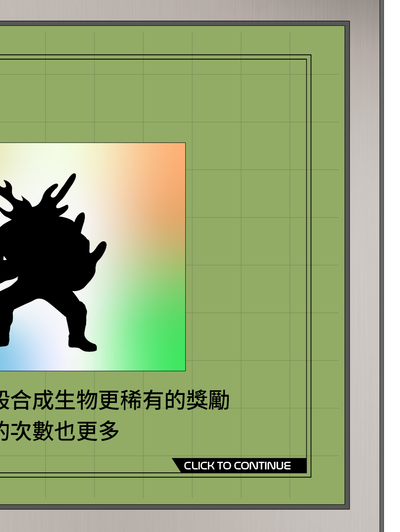This screenshot has width=400, height=532.
Task: Click the black creature silhouette image
Action: [92, 257]
